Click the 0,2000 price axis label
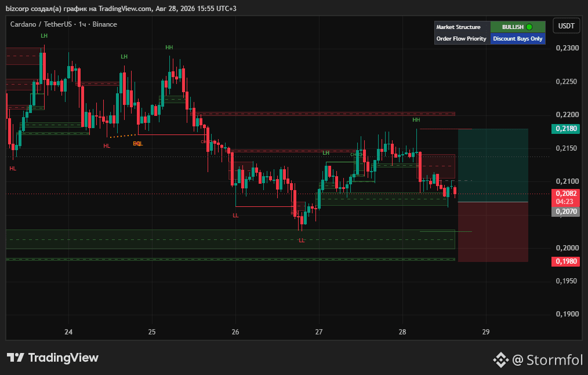 (567, 248)
